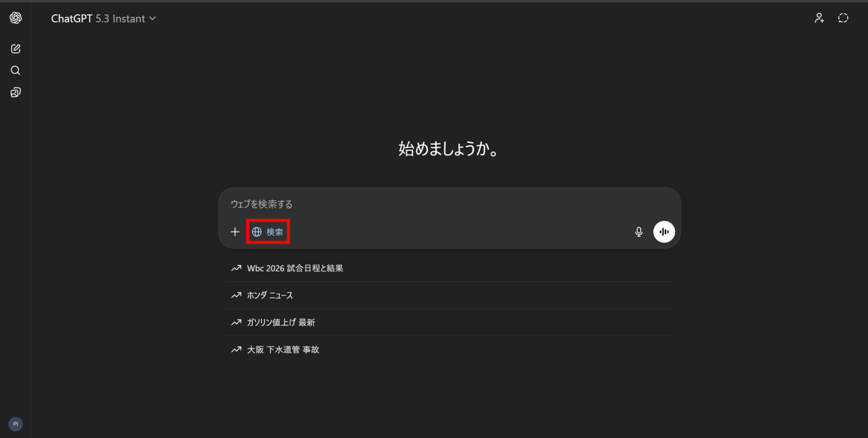Open the PI profile avatar

16,424
